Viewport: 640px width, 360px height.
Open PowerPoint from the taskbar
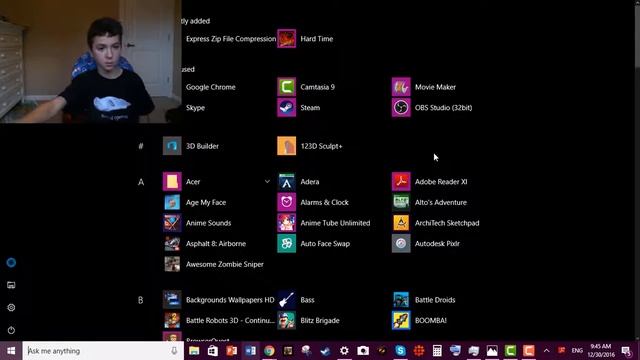pos(231,351)
